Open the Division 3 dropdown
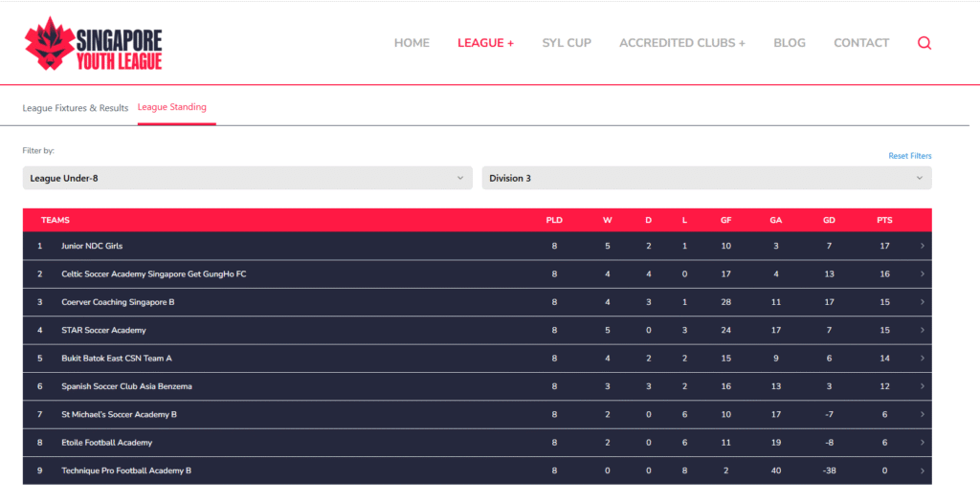 tap(706, 178)
